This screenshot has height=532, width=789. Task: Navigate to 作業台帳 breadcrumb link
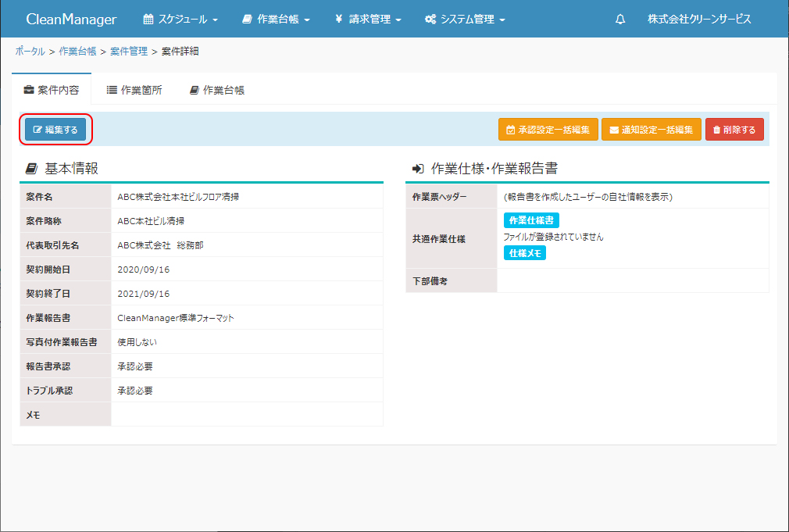(x=77, y=52)
